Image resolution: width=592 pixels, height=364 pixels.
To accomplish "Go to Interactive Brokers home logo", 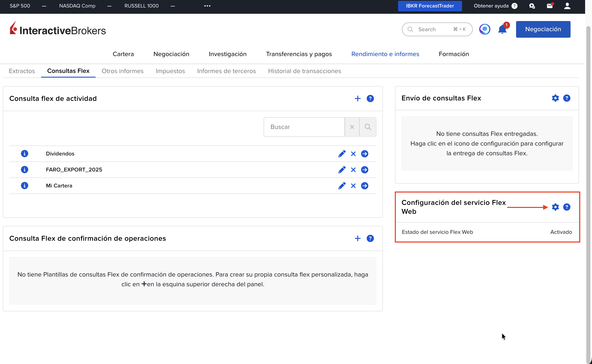I will coord(57,28).
